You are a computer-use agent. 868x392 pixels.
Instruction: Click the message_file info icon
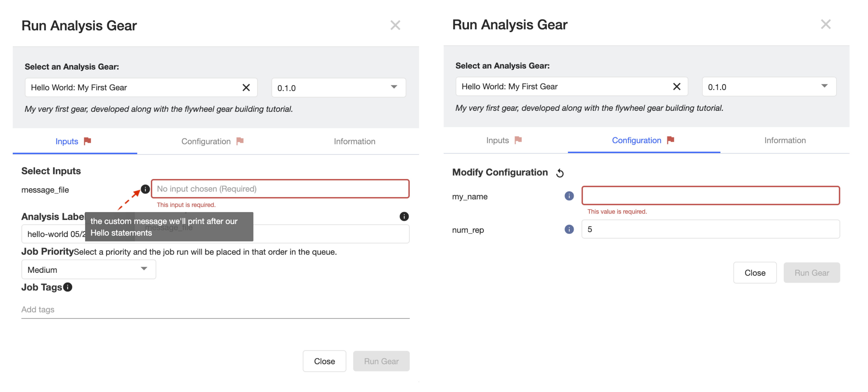click(145, 189)
